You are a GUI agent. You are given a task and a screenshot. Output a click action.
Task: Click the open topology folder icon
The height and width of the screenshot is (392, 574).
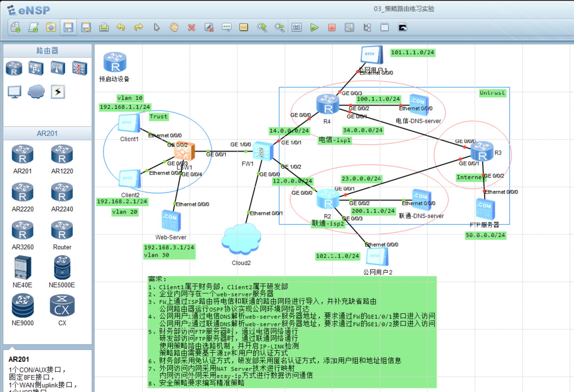click(x=51, y=28)
